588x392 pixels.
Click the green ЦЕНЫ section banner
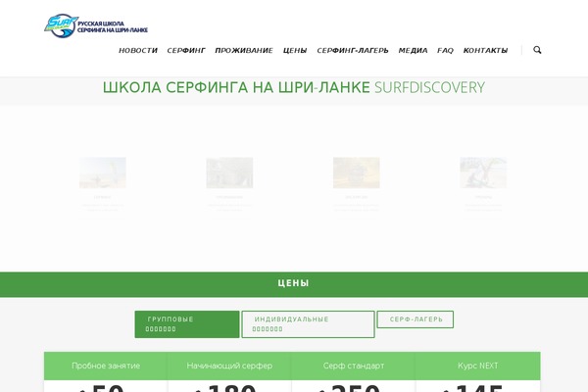(x=294, y=284)
